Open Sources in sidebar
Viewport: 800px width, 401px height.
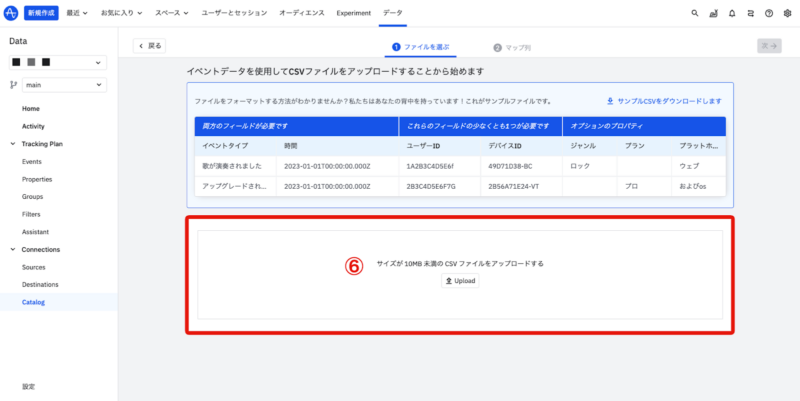tap(34, 267)
